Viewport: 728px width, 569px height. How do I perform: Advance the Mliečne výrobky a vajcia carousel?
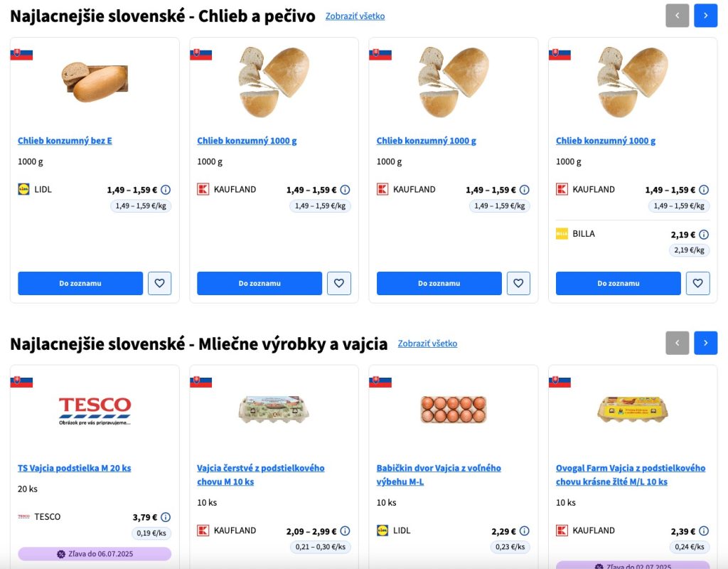705,343
